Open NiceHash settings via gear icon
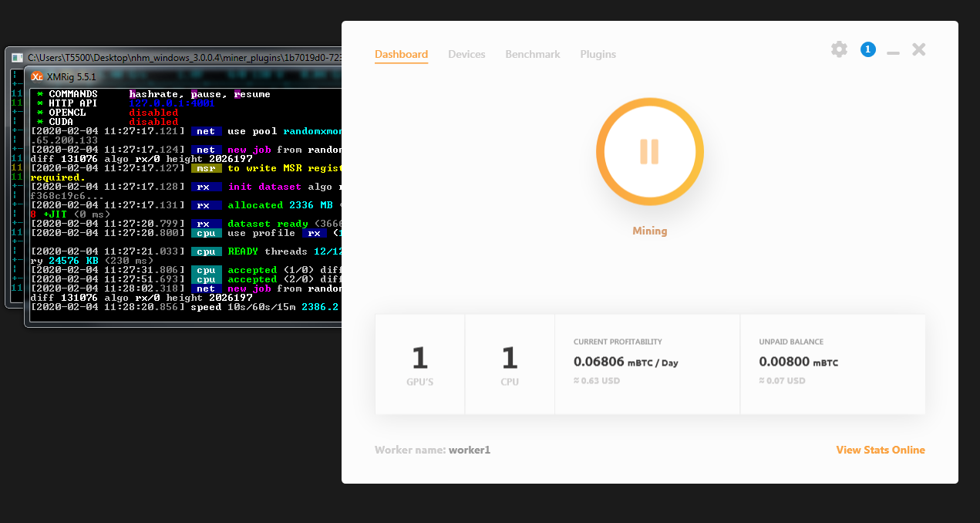 pos(839,49)
